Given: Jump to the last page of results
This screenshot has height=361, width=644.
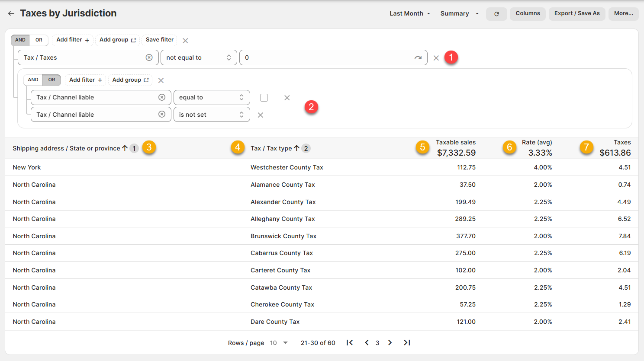Looking at the screenshot, I should click(407, 343).
